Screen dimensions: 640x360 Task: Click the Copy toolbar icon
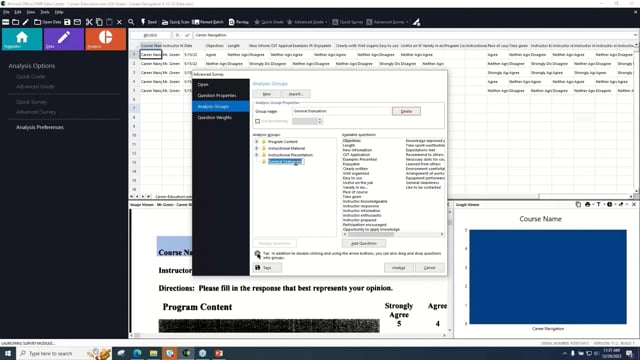pyautogui.click(x=99, y=22)
